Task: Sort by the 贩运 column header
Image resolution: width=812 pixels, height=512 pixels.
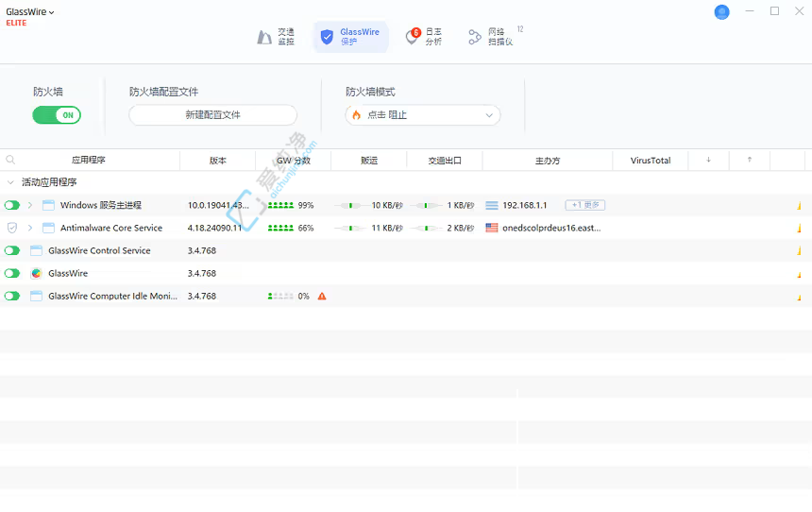Action: tap(369, 161)
